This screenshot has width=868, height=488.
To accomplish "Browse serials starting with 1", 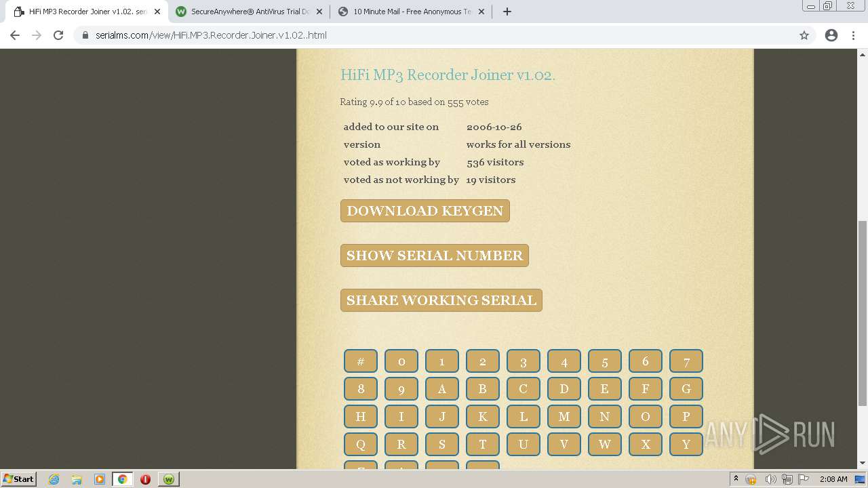I will click(x=442, y=361).
